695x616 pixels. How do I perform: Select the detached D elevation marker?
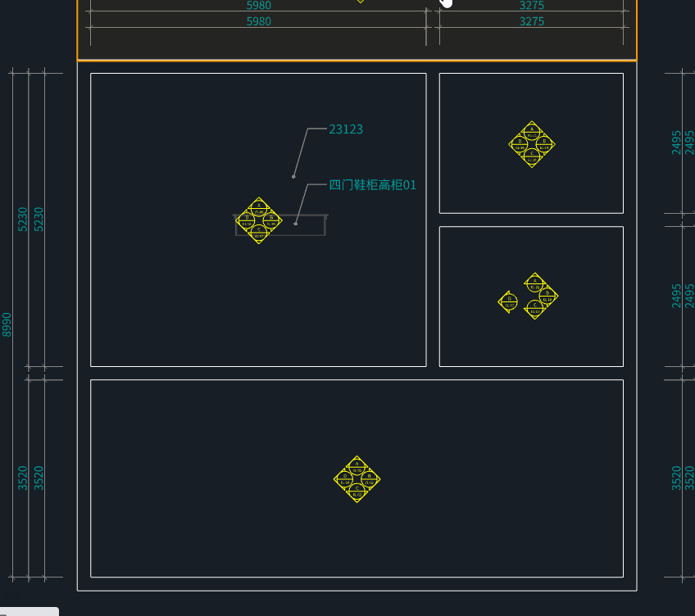[508, 301]
